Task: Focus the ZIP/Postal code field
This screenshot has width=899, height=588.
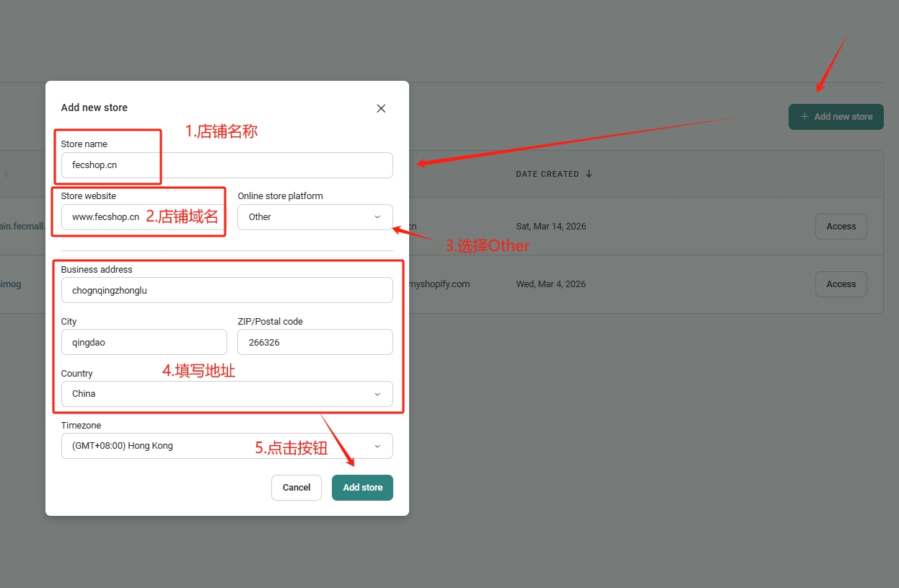Action: pos(315,342)
